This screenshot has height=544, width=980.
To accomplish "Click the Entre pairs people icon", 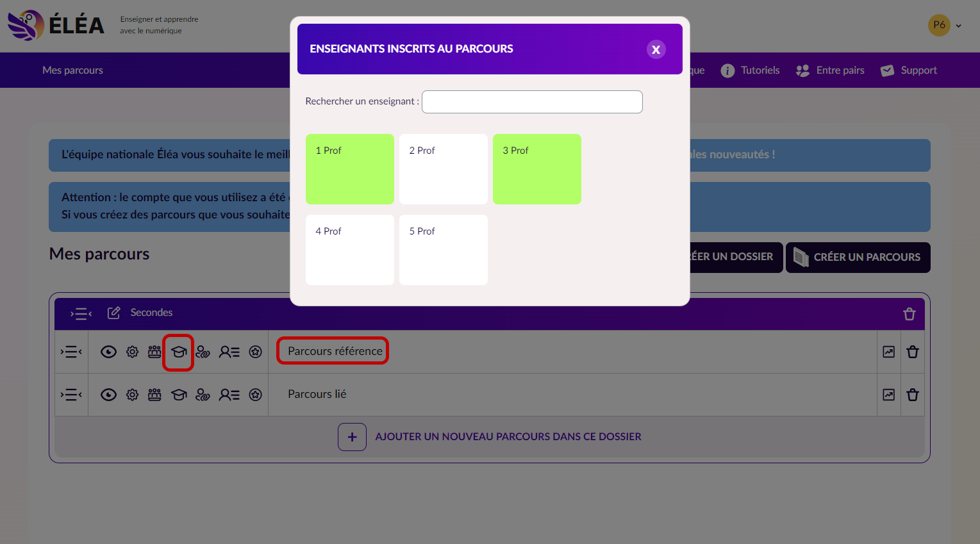I will [x=802, y=70].
